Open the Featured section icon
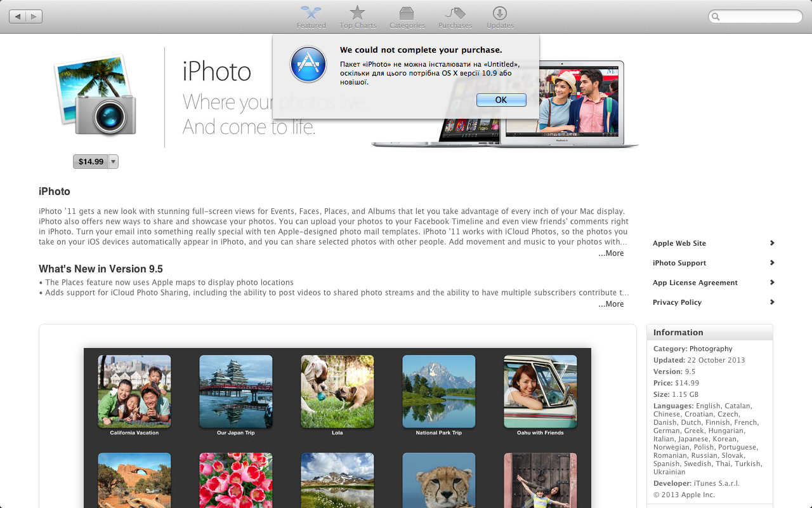Viewport: 812px width, 508px height. coord(311,13)
